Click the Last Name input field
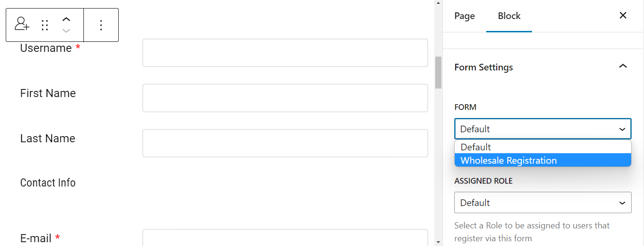Screen dimensions: 644x246 click(285, 143)
